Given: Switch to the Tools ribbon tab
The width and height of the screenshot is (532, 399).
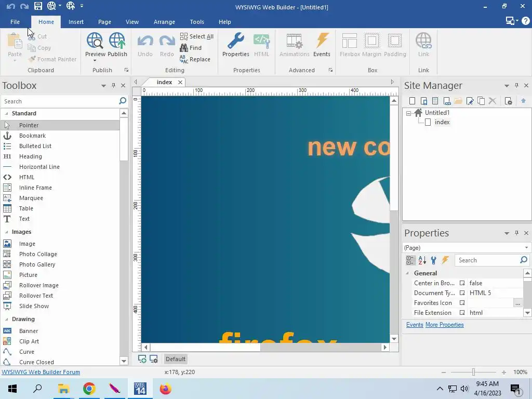Looking at the screenshot, I should [x=197, y=22].
